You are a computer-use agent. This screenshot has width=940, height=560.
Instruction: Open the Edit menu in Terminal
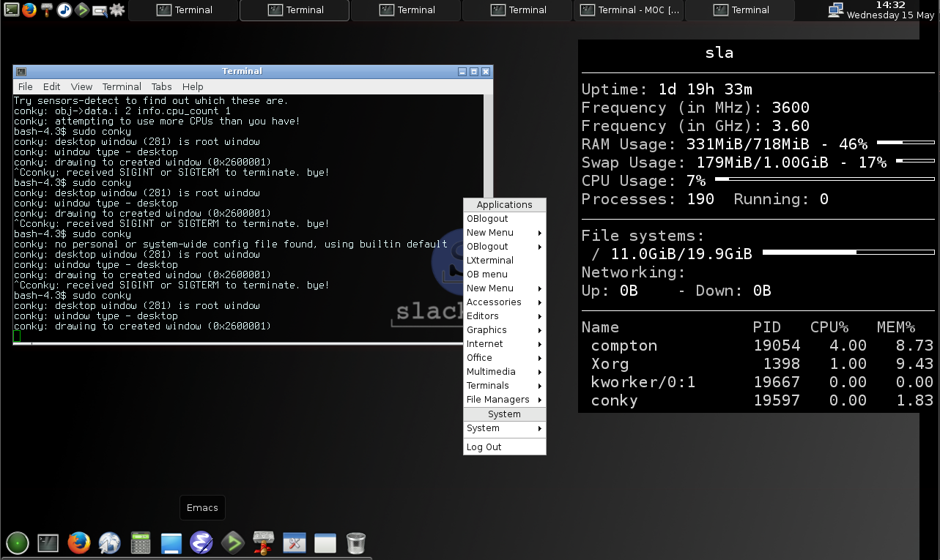(51, 86)
